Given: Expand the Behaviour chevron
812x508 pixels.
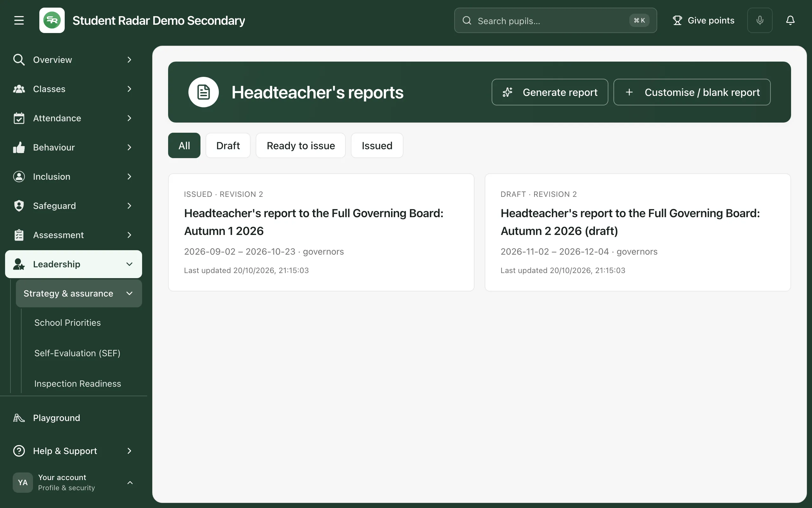Looking at the screenshot, I should (x=129, y=148).
